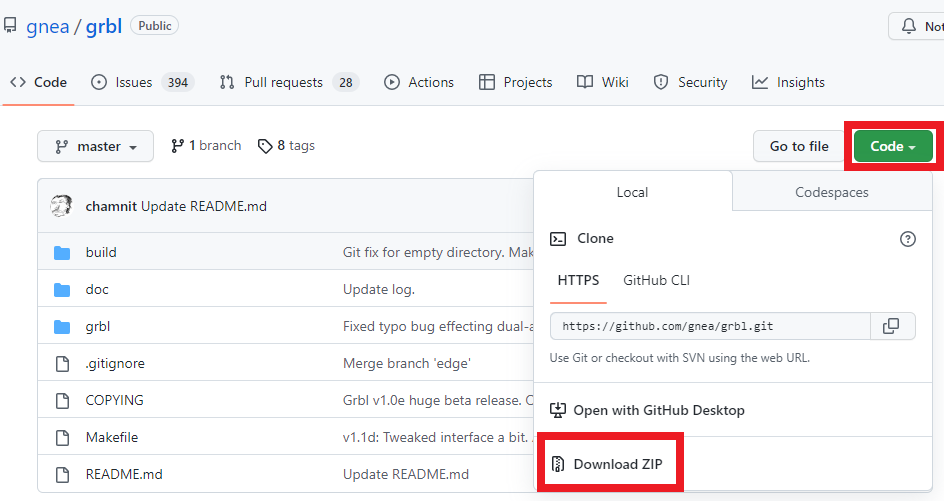The image size is (944, 501).
Task: Open the Actions tab
Action: 419,82
